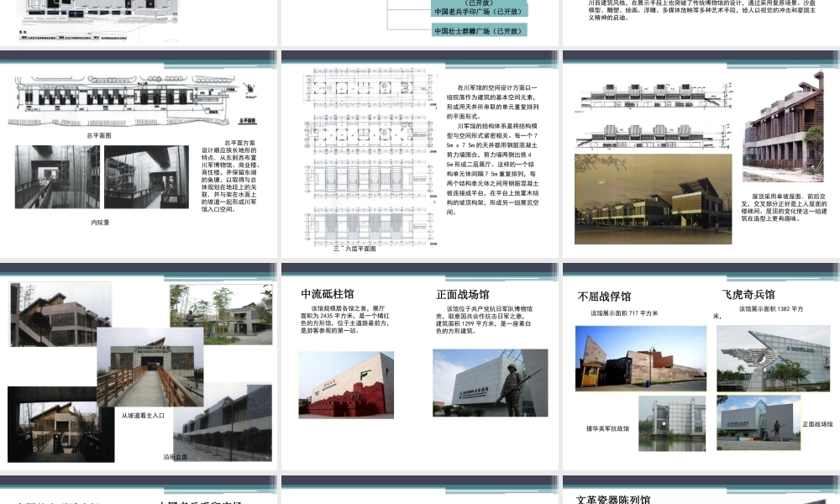This screenshot has height=504, width=840.
Task: Click the lower elevation drawing
Action: [x=654, y=137]
